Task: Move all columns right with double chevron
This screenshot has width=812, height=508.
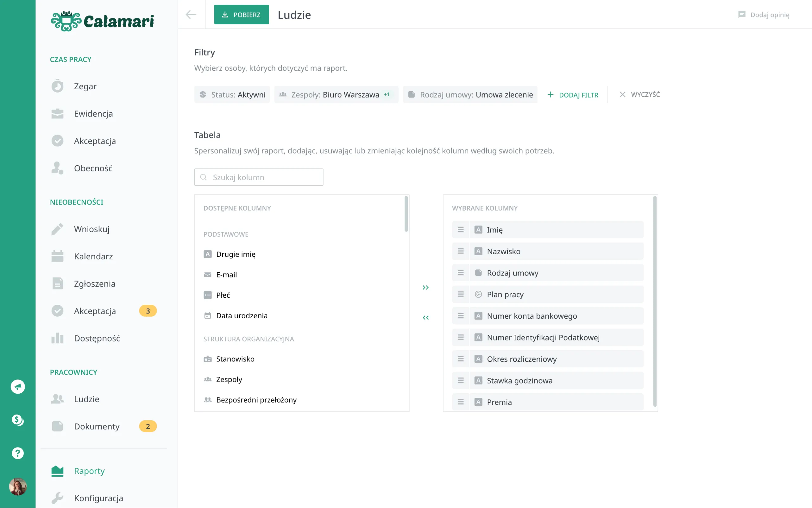Action: coord(425,288)
